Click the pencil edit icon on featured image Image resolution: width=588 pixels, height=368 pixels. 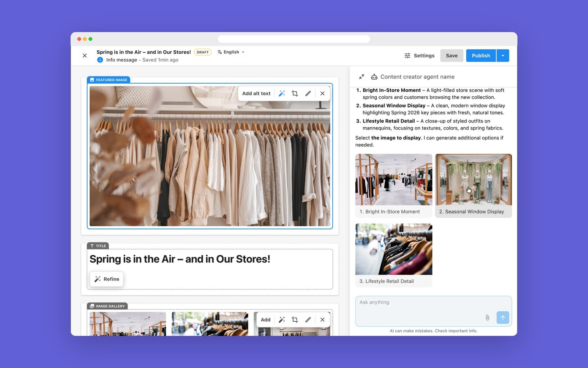(308, 93)
